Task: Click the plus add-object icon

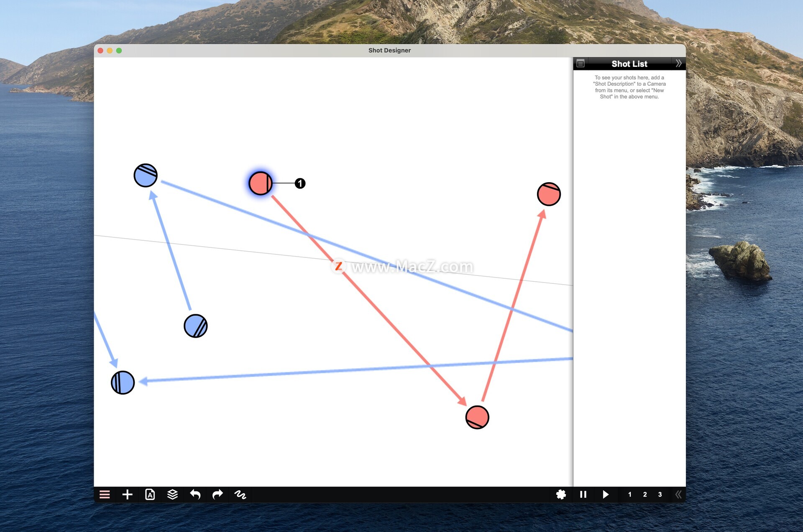Action: pyautogui.click(x=127, y=494)
